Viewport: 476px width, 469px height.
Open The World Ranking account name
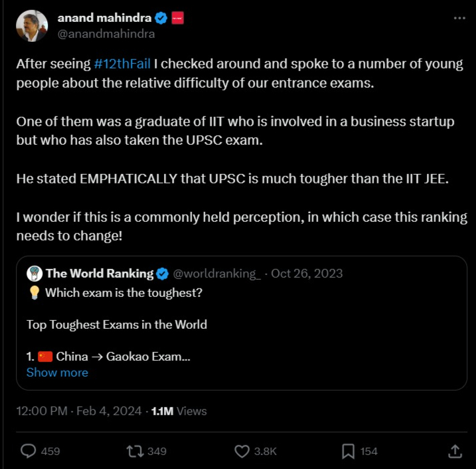[x=100, y=273]
